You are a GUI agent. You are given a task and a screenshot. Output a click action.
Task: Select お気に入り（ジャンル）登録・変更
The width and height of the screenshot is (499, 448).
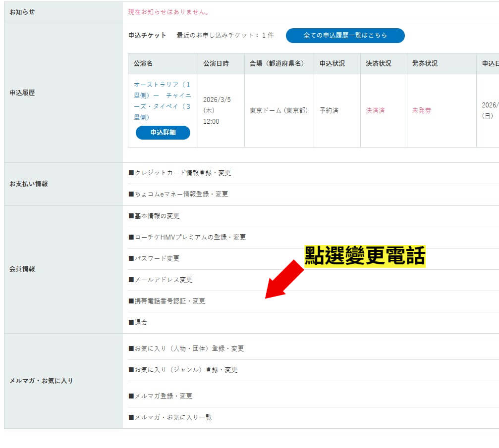182,369
